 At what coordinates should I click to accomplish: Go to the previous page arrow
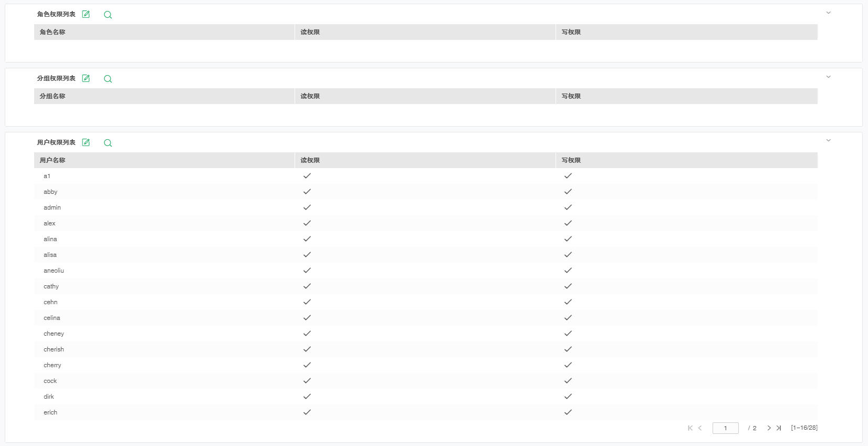700,428
